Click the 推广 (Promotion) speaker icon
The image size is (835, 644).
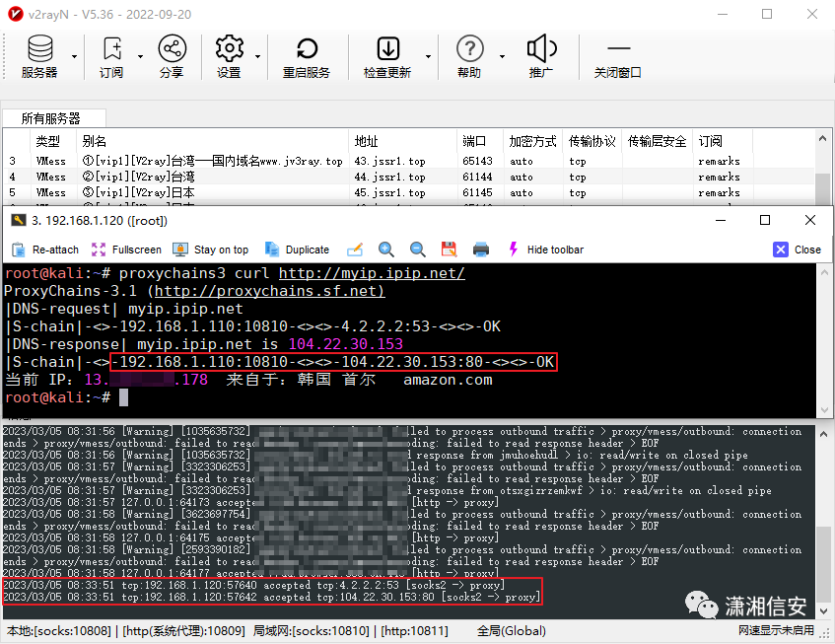coord(541,56)
